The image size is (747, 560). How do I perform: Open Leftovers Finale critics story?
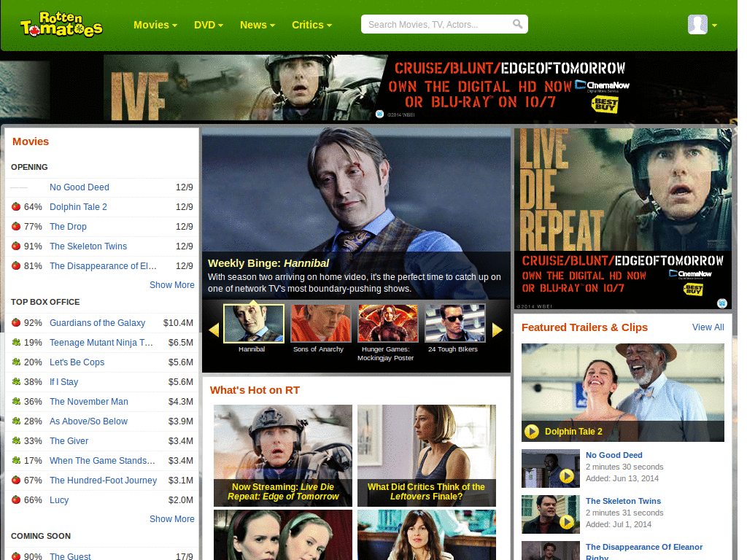coord(426,456)
